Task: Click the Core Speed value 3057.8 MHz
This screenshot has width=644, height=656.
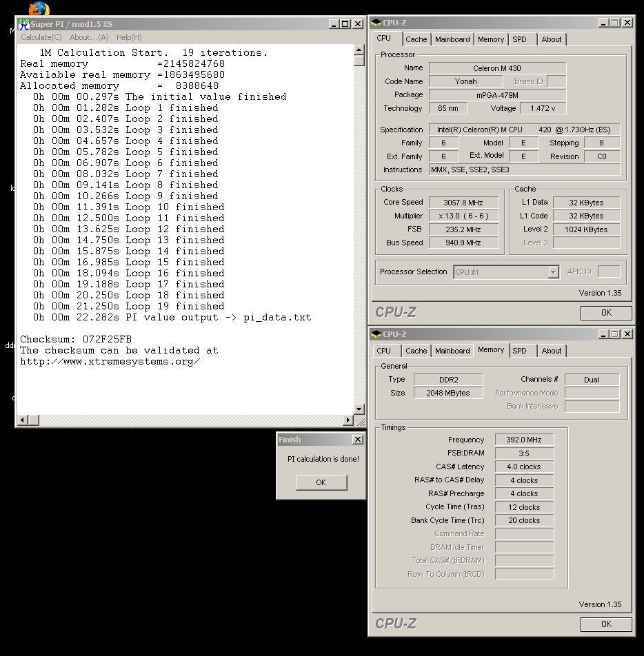Action: tap(463, 203)
